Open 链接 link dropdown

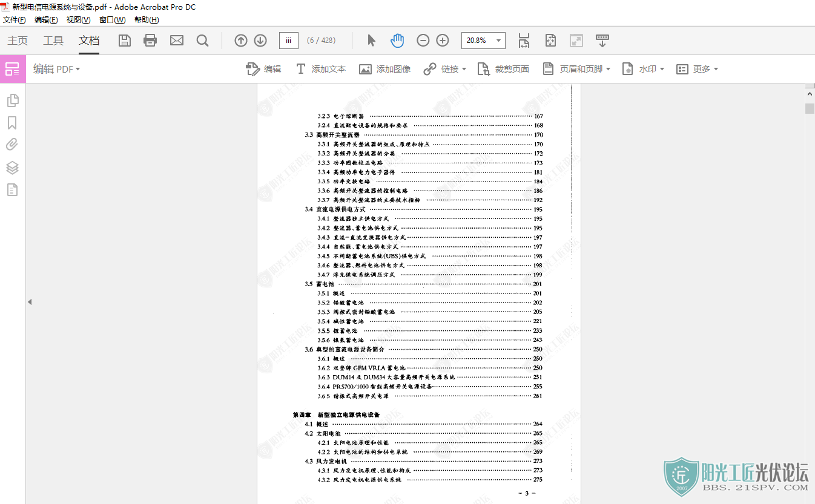click(444, 69)
